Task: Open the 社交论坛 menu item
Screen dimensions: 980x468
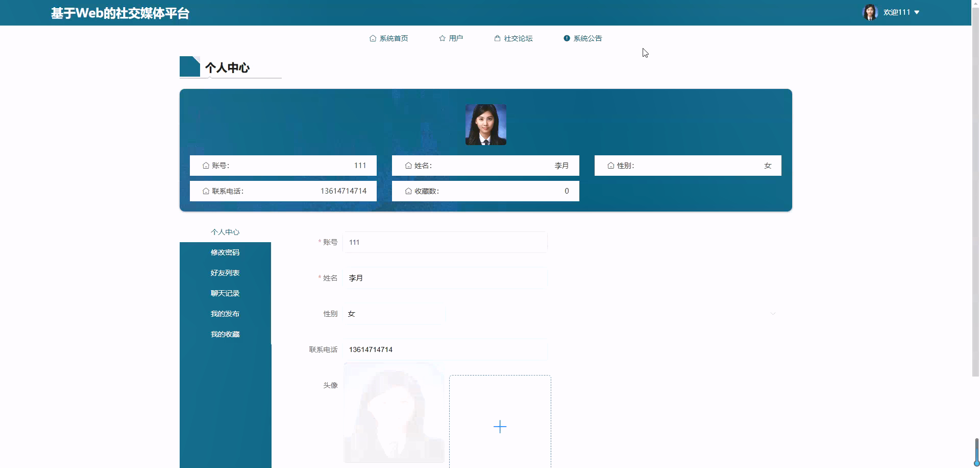Action: 513,38
